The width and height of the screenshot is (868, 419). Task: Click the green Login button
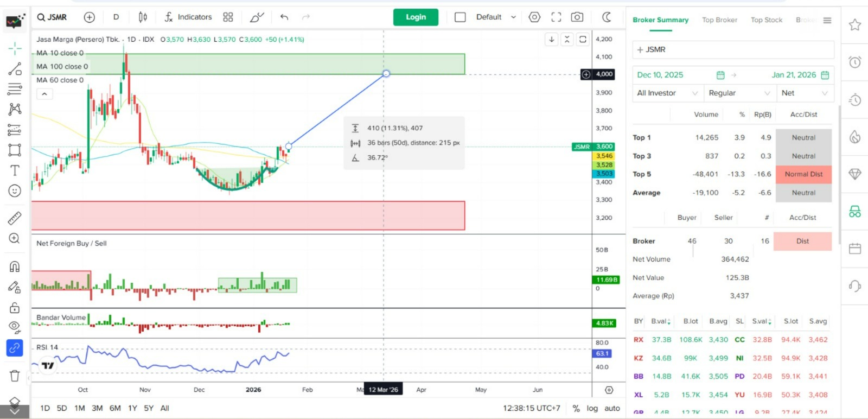click(x=416, y=17)
